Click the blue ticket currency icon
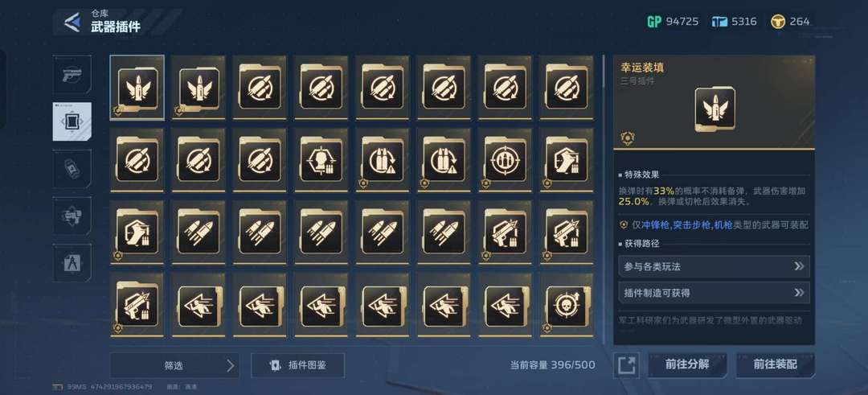 point(719,22)
